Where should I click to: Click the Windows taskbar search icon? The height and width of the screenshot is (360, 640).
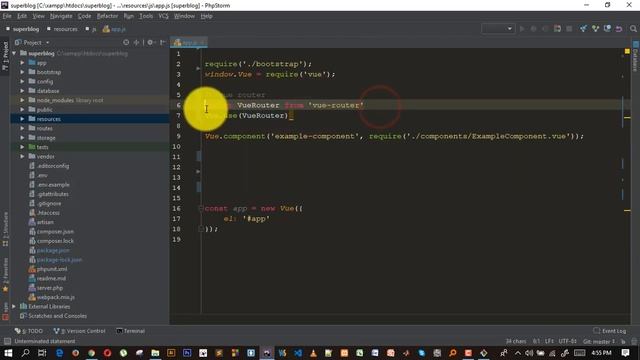pyautogui.click(x=25, y=353)
